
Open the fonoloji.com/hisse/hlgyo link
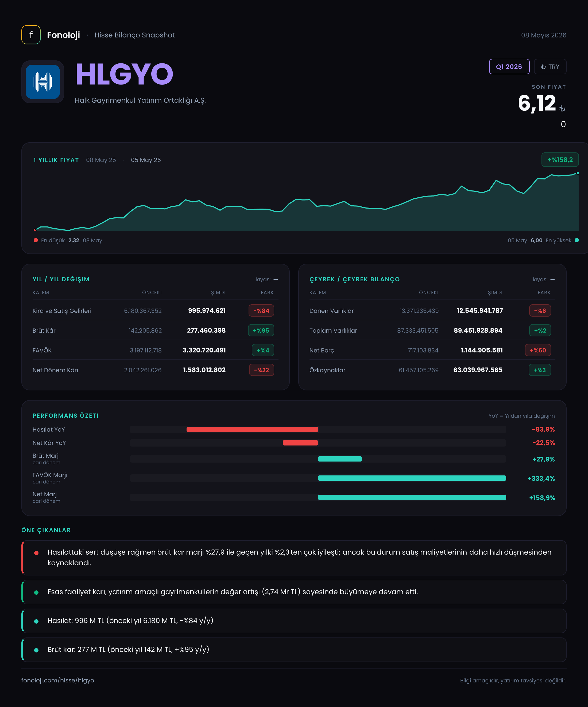click(57, 681)
